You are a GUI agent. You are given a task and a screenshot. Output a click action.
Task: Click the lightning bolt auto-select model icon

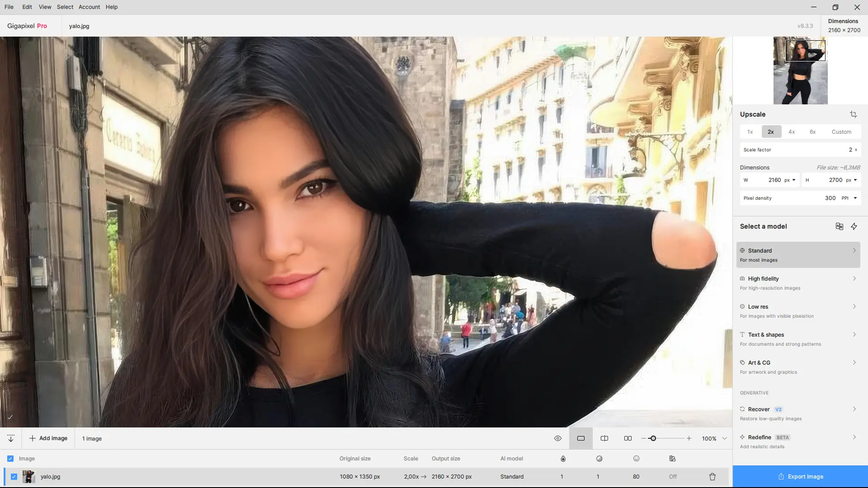[x=854, y=226]
